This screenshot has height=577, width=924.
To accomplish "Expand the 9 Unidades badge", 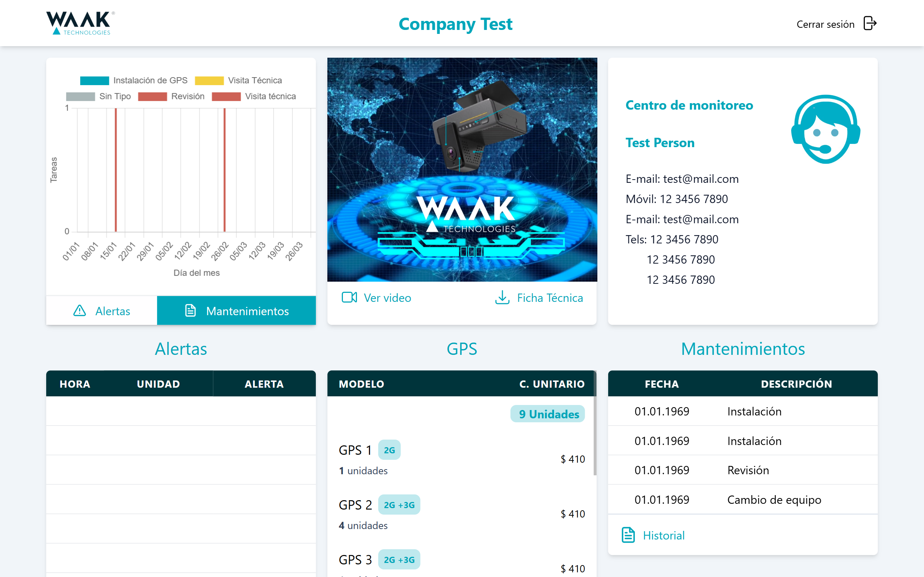I will (548, 414).
